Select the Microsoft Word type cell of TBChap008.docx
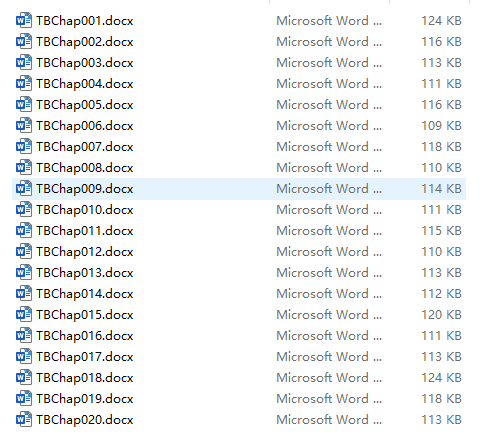This screenshot has height=443, width=504. point(329,168)
